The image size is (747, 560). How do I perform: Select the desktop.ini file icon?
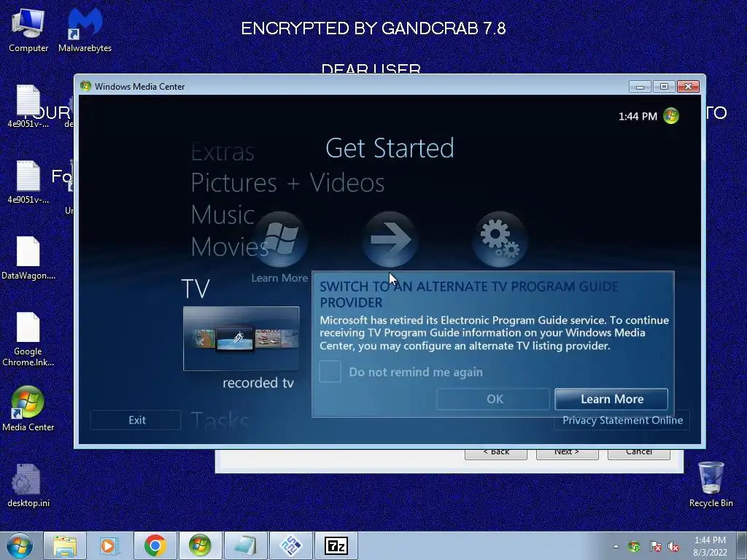28,486
